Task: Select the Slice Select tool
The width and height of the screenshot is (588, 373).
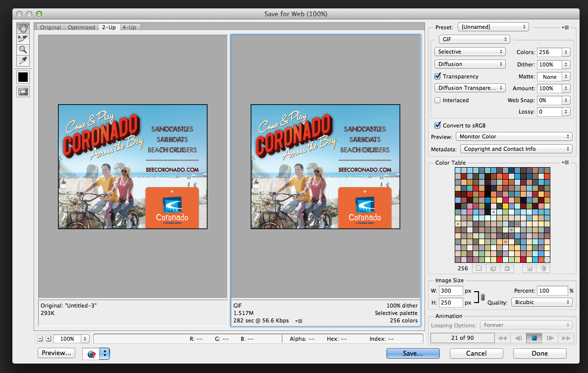Action: pyautogui.click(x=23, y=38)
